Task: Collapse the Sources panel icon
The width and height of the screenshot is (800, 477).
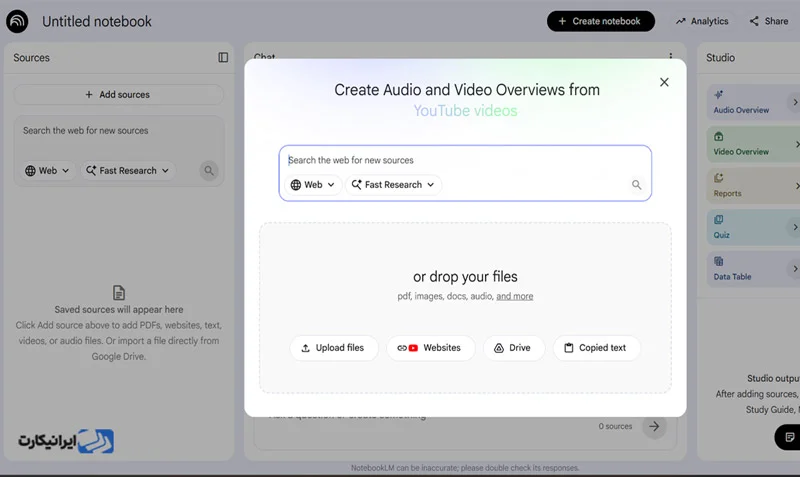Action: (x=223, y=58)
